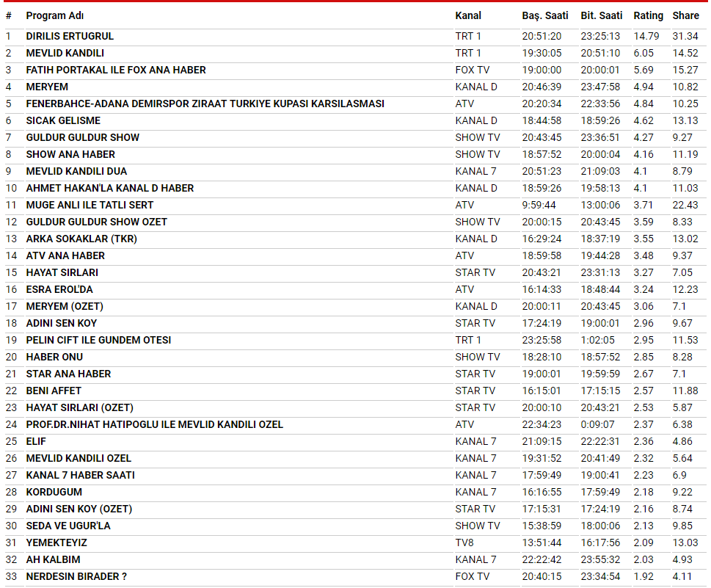The height and width of the screenshot is (588, 711).
Task: Select ARKA SOKAKLAR (TKR) program
Action: [81, 239]
